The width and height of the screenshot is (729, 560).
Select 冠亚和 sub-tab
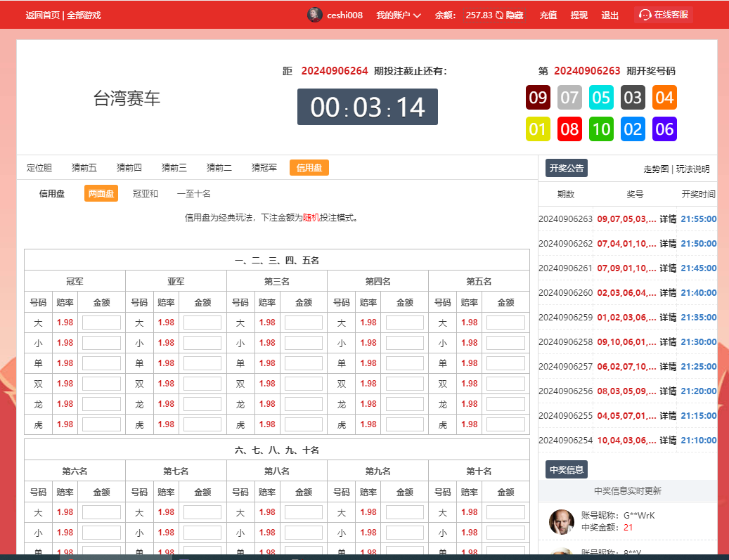tap(146, 194)
